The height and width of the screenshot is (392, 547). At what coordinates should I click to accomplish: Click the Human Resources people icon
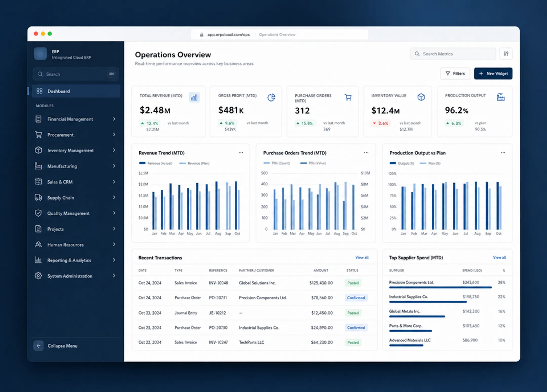click(38, 244)
